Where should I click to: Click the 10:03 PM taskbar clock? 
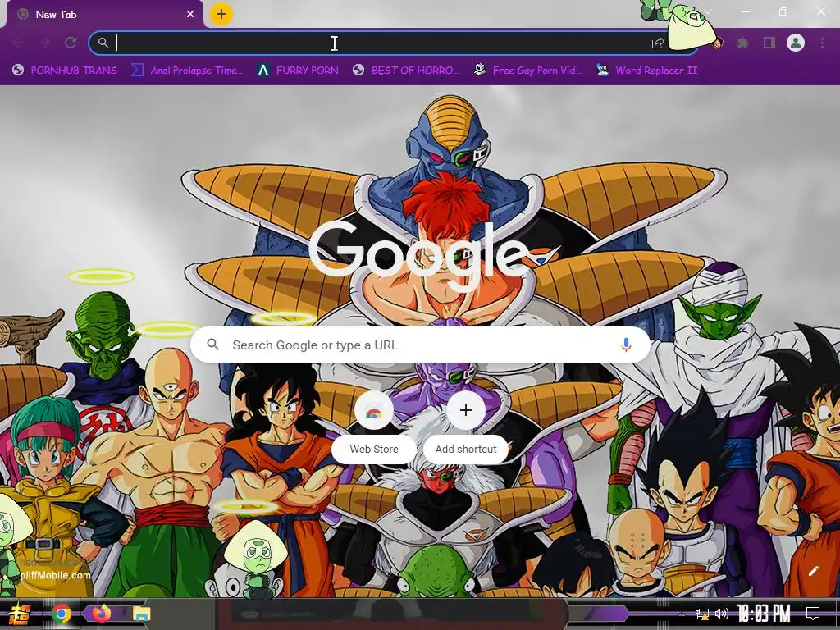764,614
